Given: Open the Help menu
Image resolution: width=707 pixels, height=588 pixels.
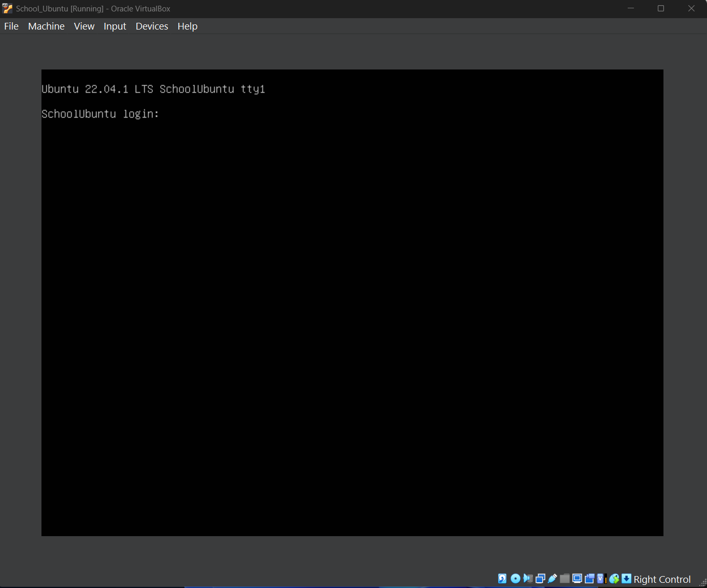Looking at the screenshot, I should 187,26.
